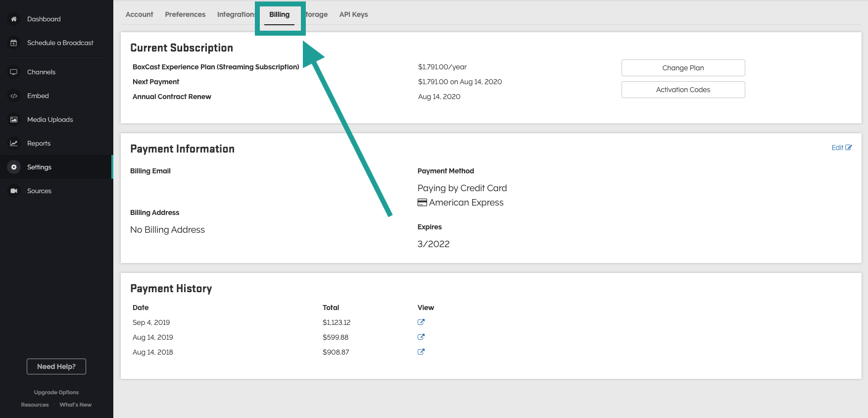Click the Channels monitor icon
Image resolution: width=868 pixels, height=418 pixels.
(14, 72)
